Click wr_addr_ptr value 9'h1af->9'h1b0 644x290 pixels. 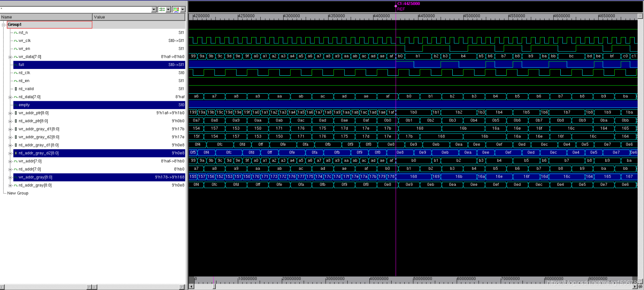(170, 113)
